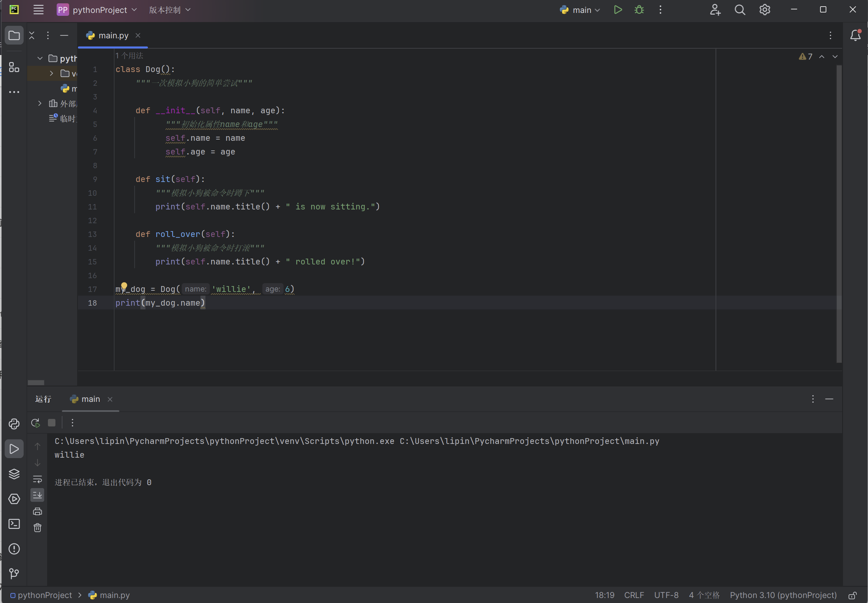
Task: Select main.py file in project tree
Action: 69,88
